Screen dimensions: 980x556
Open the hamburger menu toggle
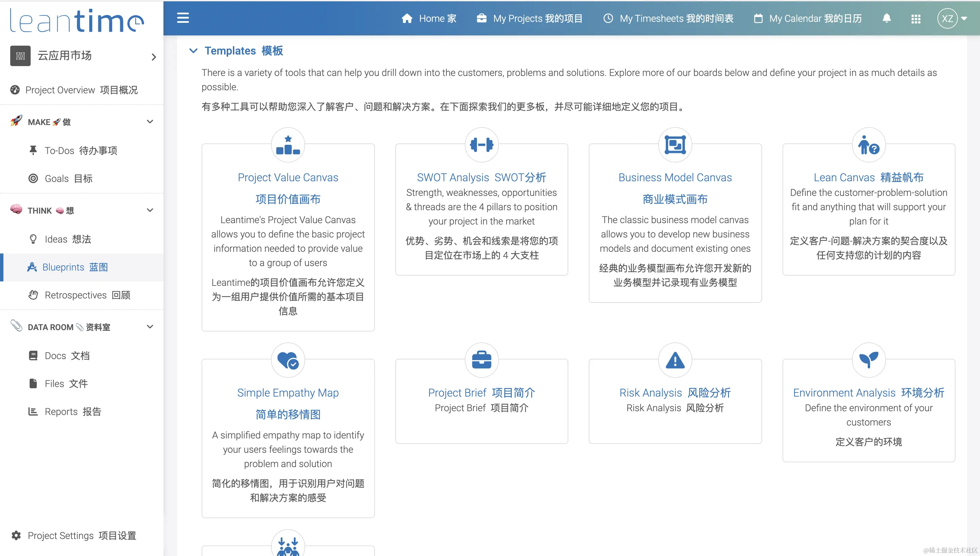(183, 18)
